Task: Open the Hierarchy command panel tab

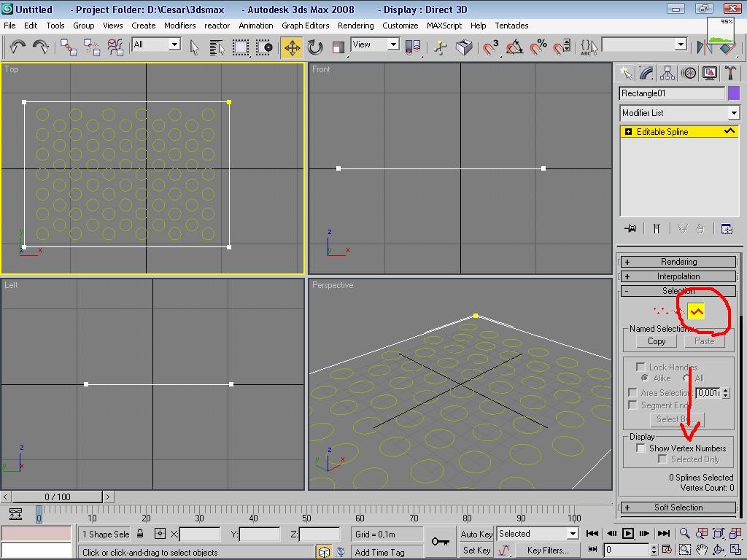Action: click(667, 73)
